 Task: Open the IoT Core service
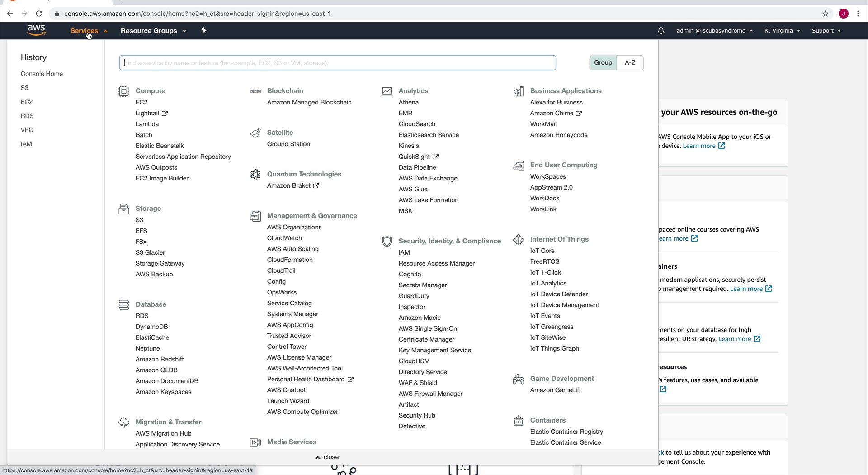[542, 251]
